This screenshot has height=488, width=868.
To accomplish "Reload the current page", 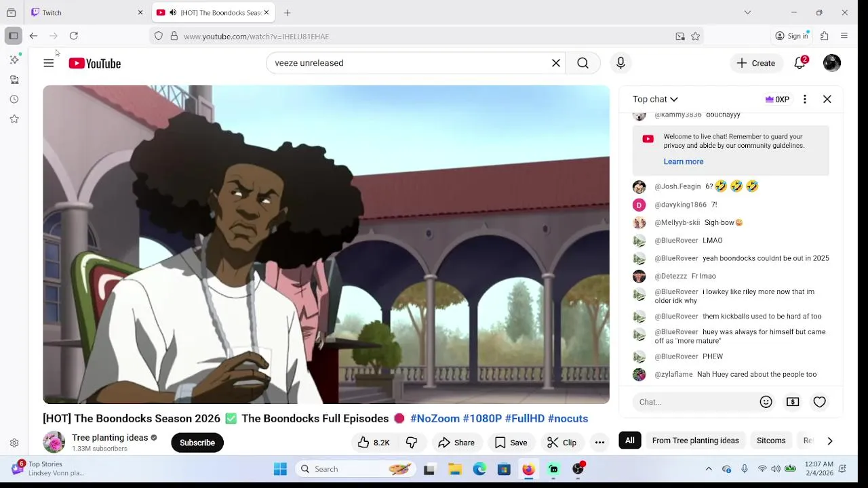I will click(x=73, y=36).
